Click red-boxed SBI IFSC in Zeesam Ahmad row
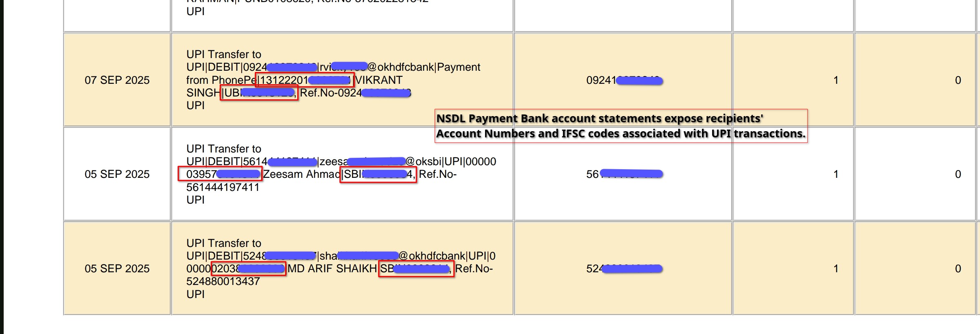980x334 pixels. 378,175
